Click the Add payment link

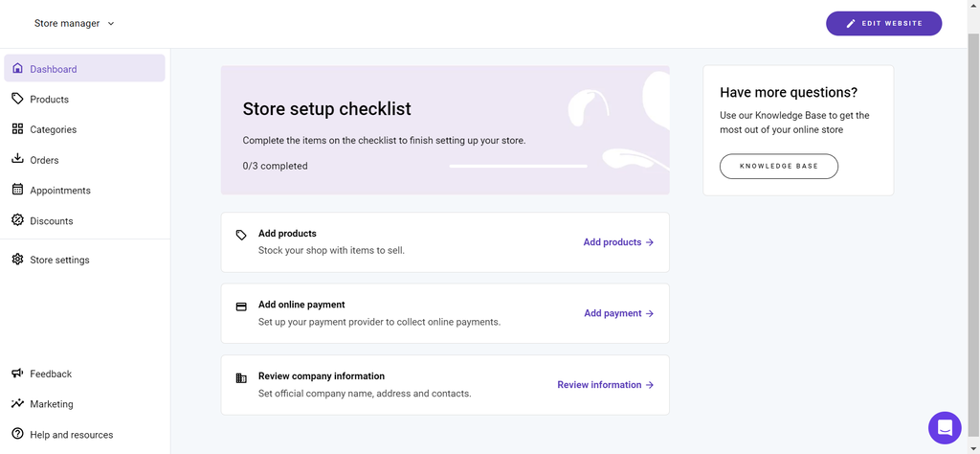click(x=618, y=313)
